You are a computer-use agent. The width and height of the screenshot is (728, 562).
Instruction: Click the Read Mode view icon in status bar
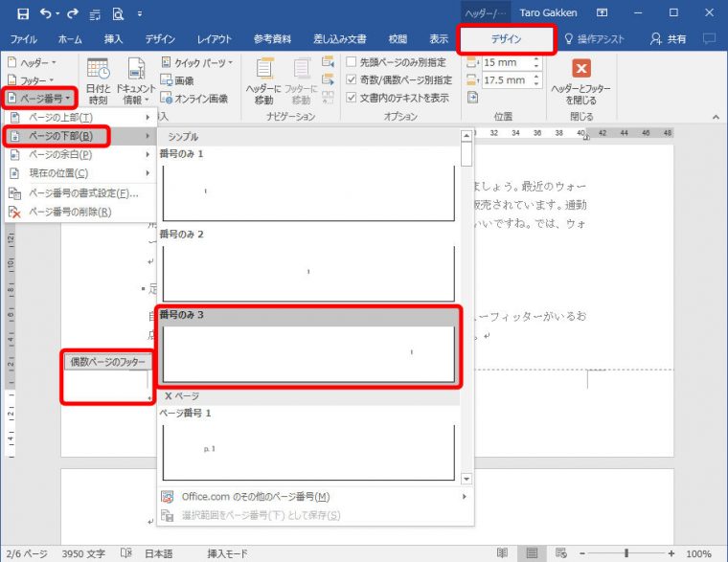click(x=502, y=552)
